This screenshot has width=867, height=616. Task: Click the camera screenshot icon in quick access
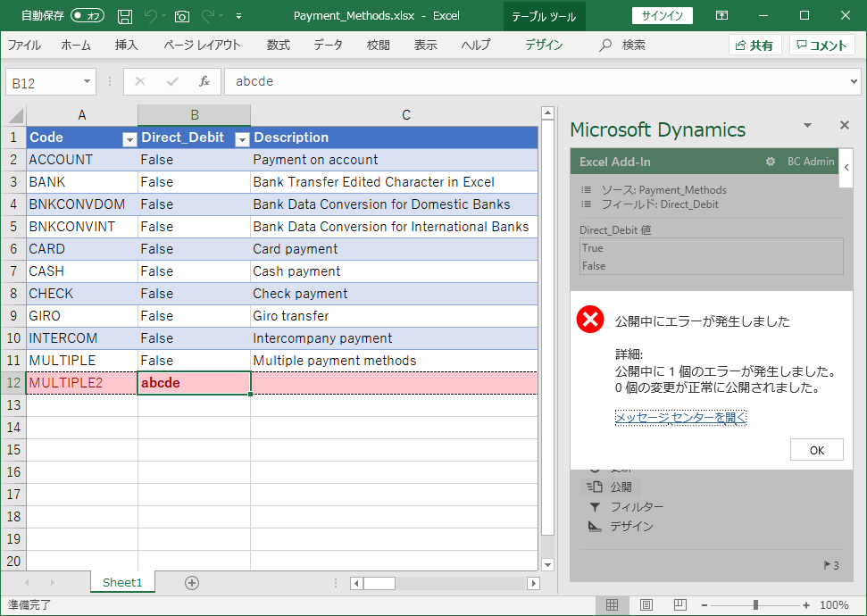pos(182,16)
